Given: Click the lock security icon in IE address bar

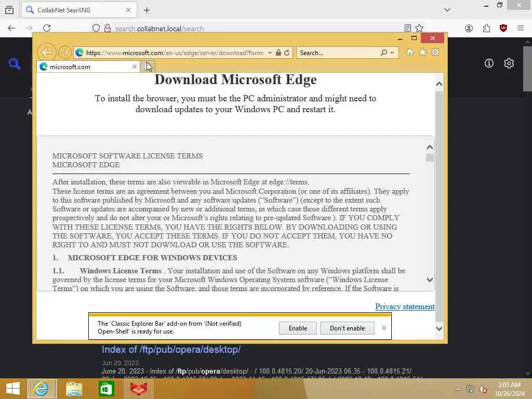Looking at the screenshot, I should [278, 52].
